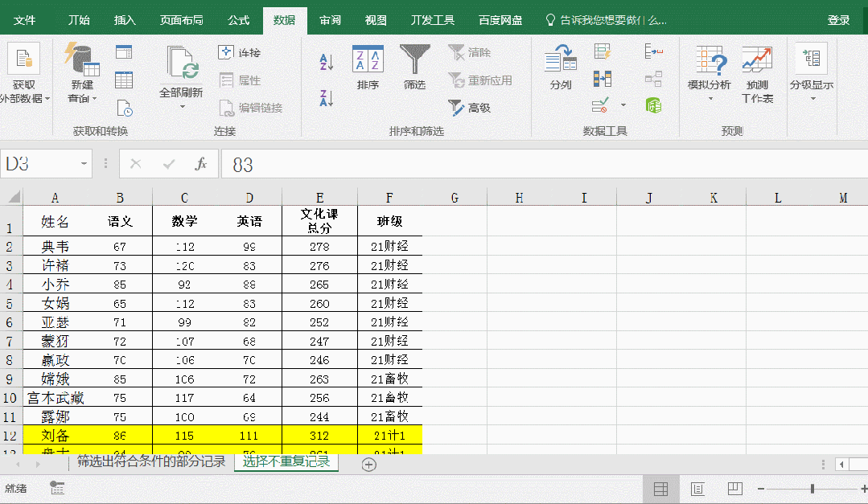Click the new sheet plus icon
The height and width of the screenshot is (504, 868).
pyautogui.click(x=368, y=465)
